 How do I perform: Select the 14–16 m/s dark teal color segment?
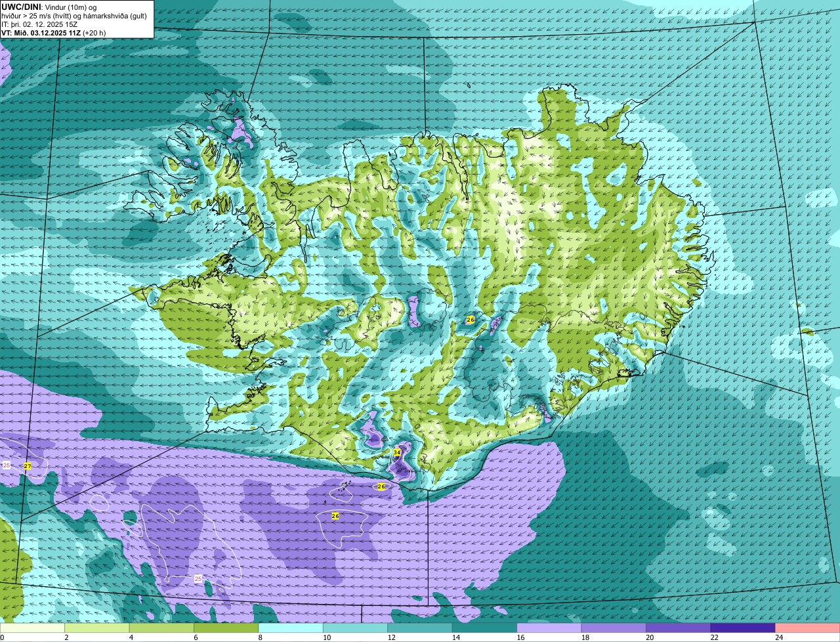485,628
